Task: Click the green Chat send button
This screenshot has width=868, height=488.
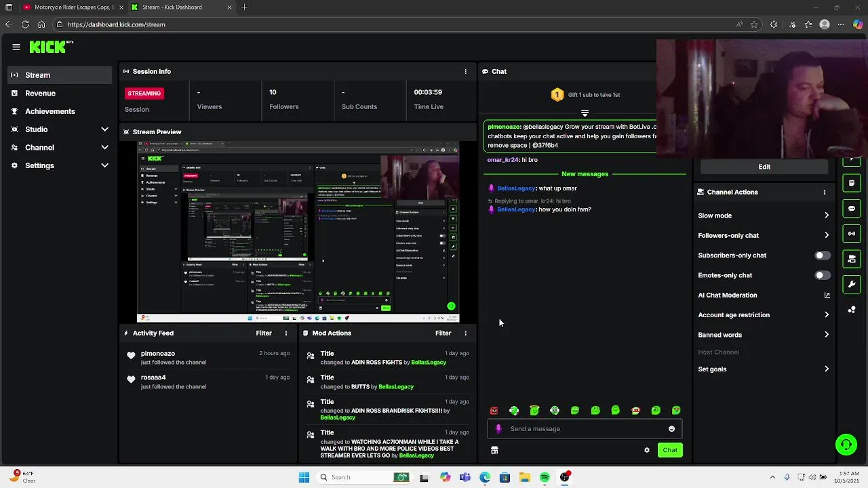Action: 670,450
